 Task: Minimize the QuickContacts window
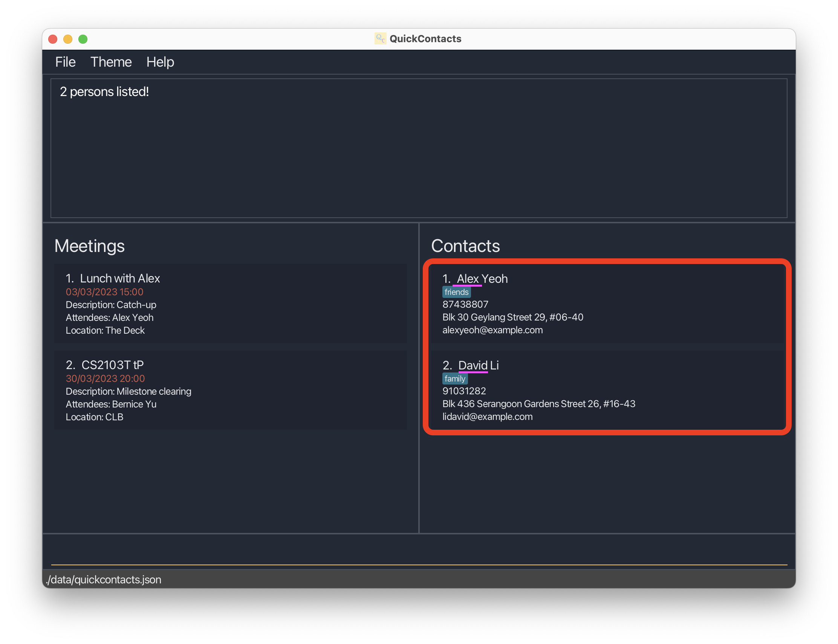click(68, 39)
